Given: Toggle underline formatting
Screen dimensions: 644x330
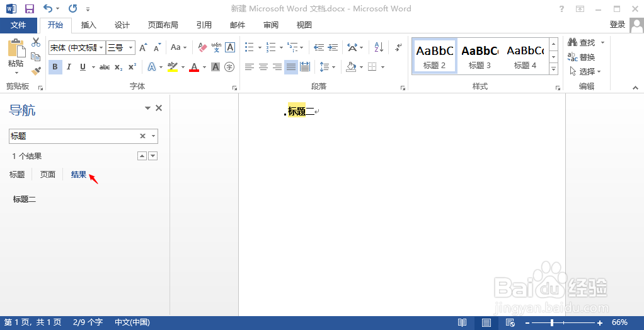Looking at the screenshot, I should coord(83,67).
